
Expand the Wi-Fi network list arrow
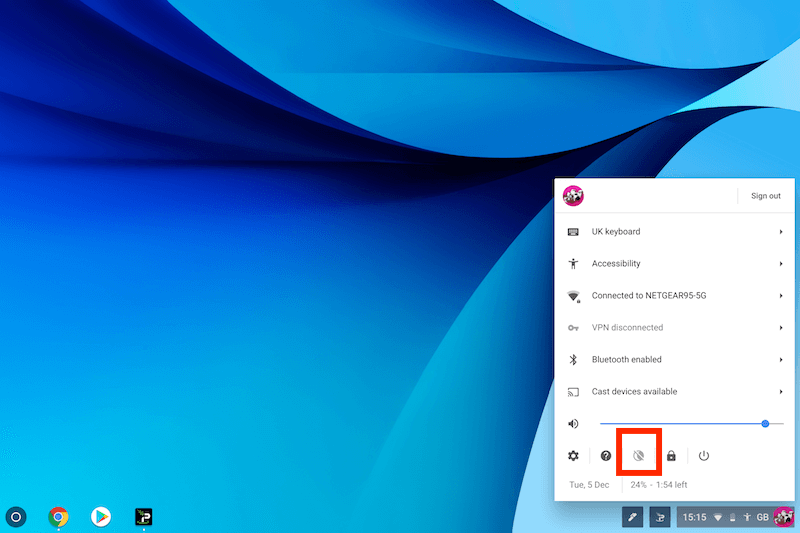(x=781, y=296)
